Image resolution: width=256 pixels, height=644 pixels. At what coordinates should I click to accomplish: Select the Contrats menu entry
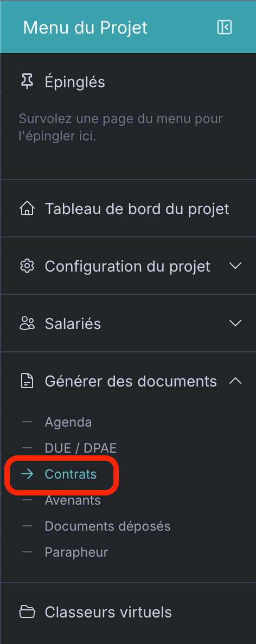(x=71, y=474)
